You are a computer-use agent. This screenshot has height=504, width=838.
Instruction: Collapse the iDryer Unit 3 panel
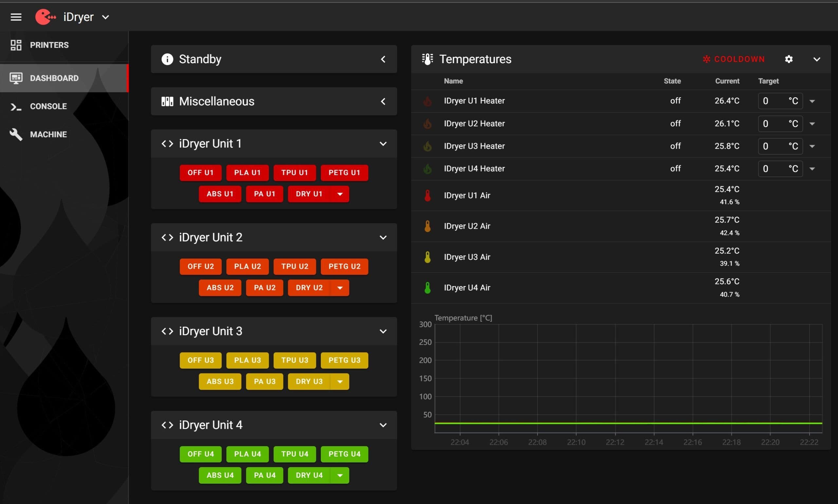point(383,331)
